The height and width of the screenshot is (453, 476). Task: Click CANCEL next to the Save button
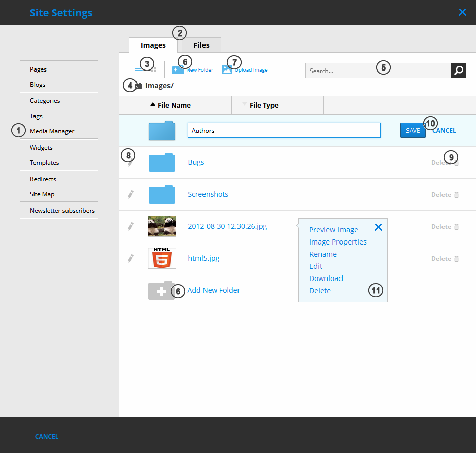click(445, 131)
